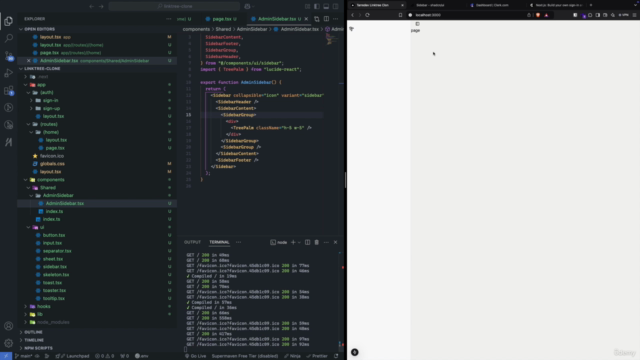Screen dimensions: 640x360
Task: Click Go Live in status bar
Action: pyautogui.click(x=196, y=356)
